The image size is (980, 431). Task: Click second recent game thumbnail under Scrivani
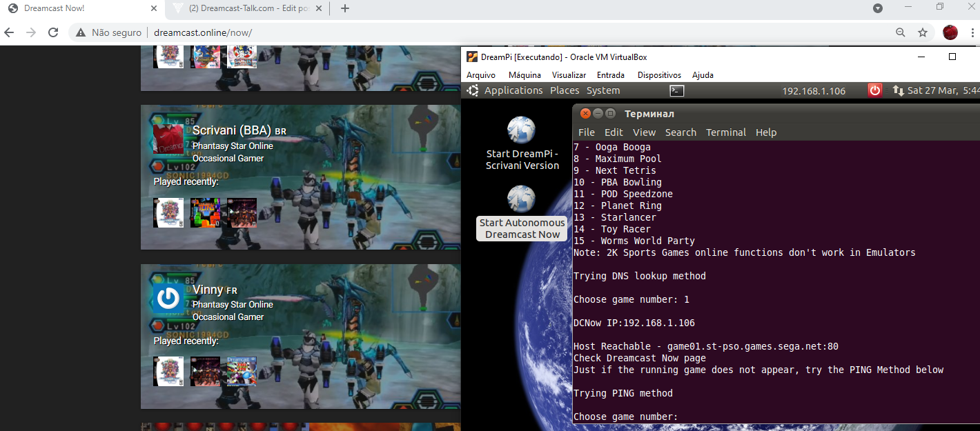click(205, 213)
